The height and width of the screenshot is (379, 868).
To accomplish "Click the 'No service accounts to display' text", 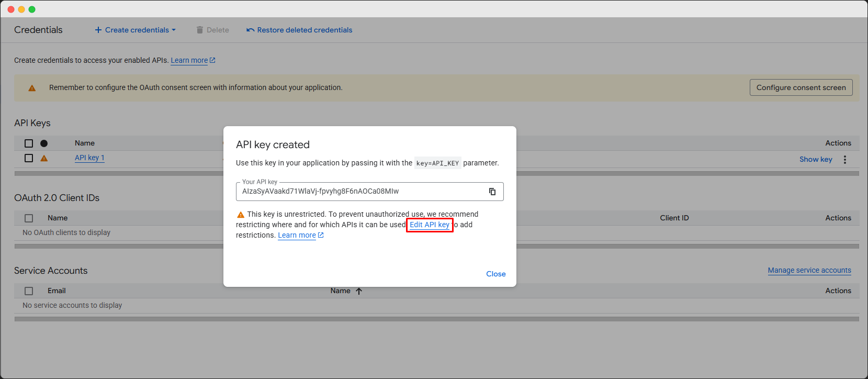I will coord(72,305).
